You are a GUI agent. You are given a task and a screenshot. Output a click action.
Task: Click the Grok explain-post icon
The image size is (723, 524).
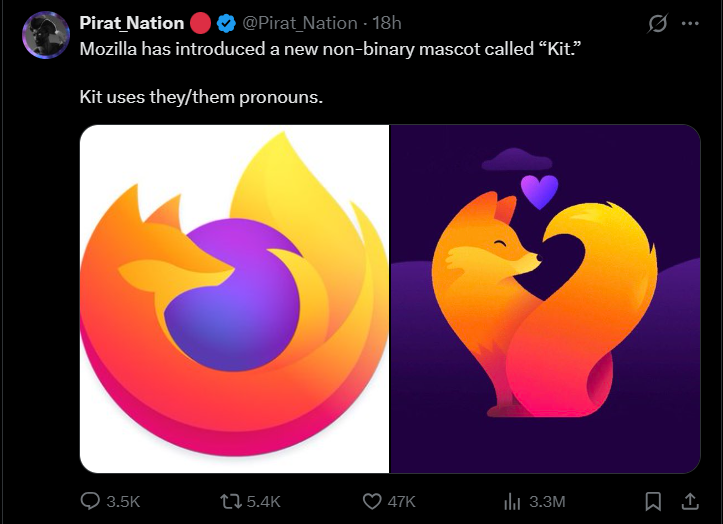coord(658,23)
